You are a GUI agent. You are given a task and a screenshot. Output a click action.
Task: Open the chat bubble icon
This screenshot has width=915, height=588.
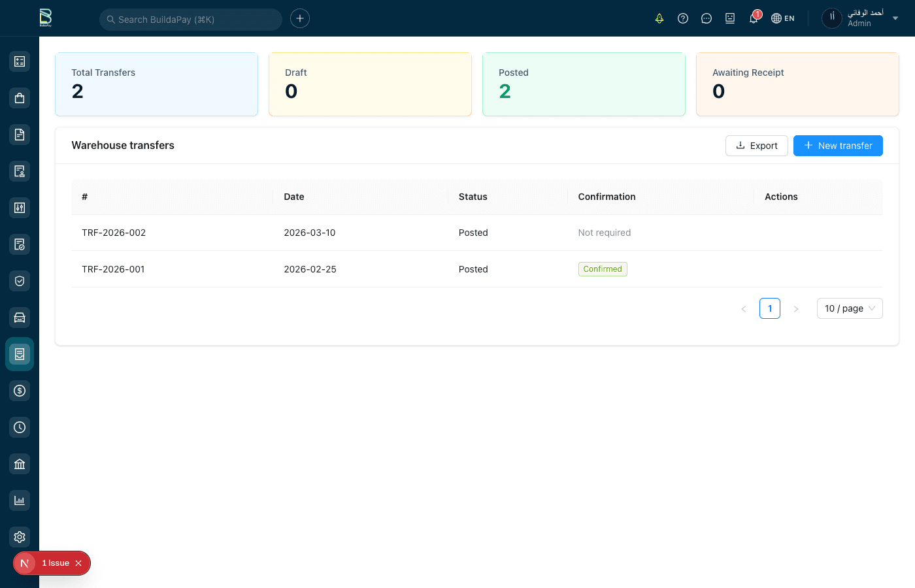coord(707,18)
